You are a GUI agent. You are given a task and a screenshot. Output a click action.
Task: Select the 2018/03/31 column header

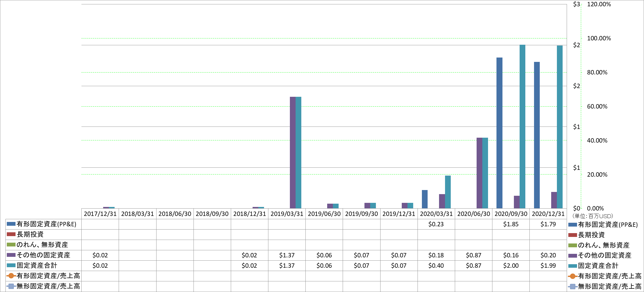pos(137,214)
